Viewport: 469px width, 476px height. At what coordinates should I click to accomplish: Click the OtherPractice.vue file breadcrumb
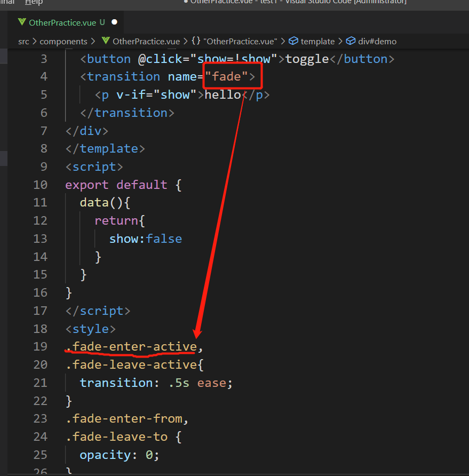[x=146, y=42]
